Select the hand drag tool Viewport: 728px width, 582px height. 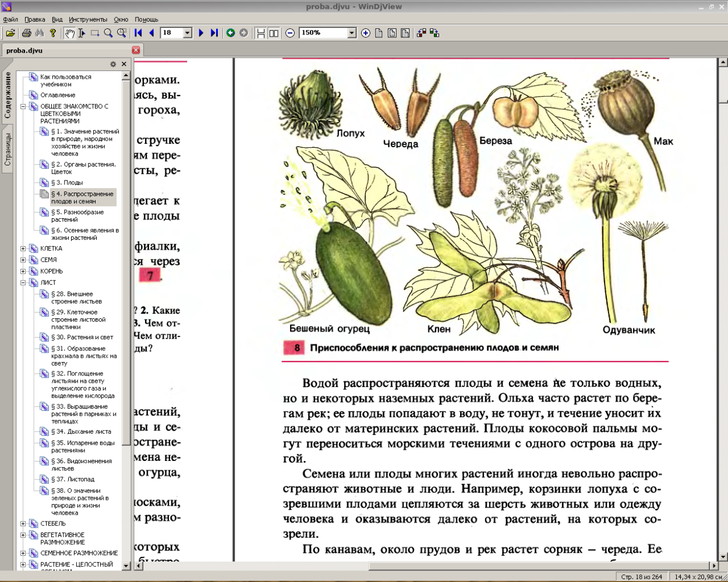(69, 33)
